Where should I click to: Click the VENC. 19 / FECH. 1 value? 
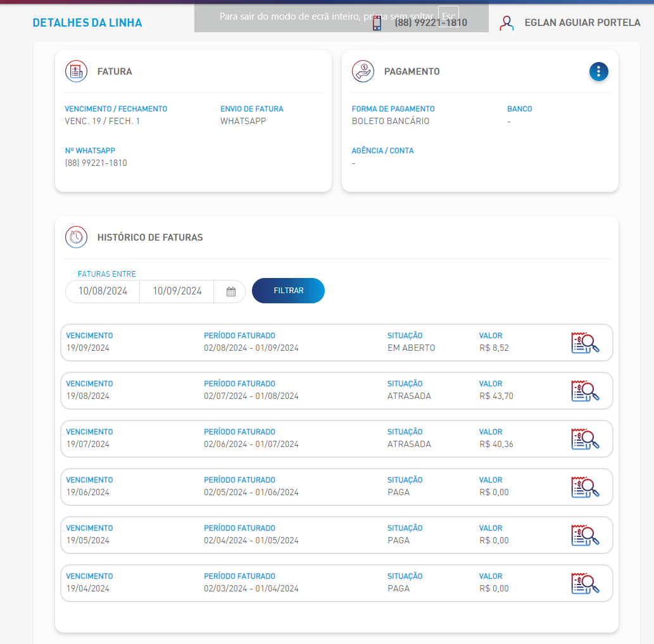102,122
